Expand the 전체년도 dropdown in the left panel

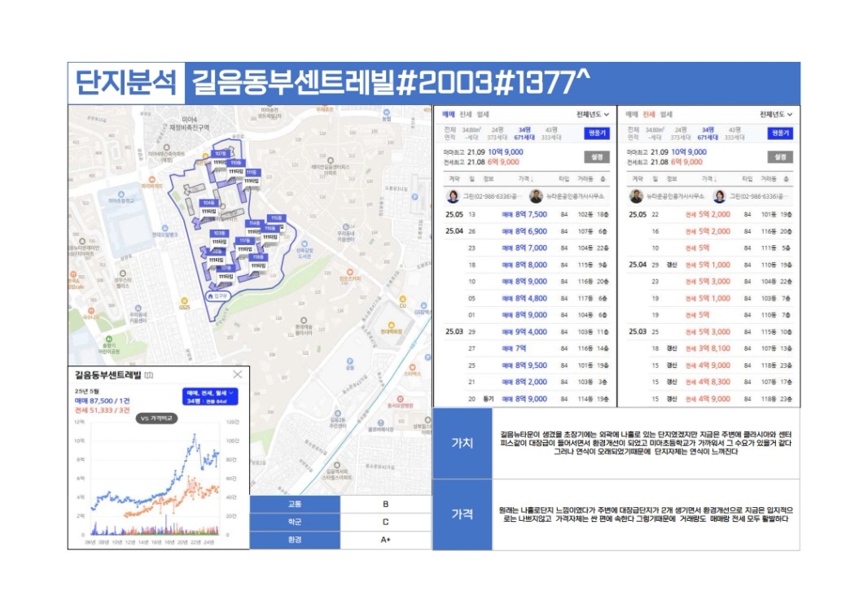tap(593, 115)
